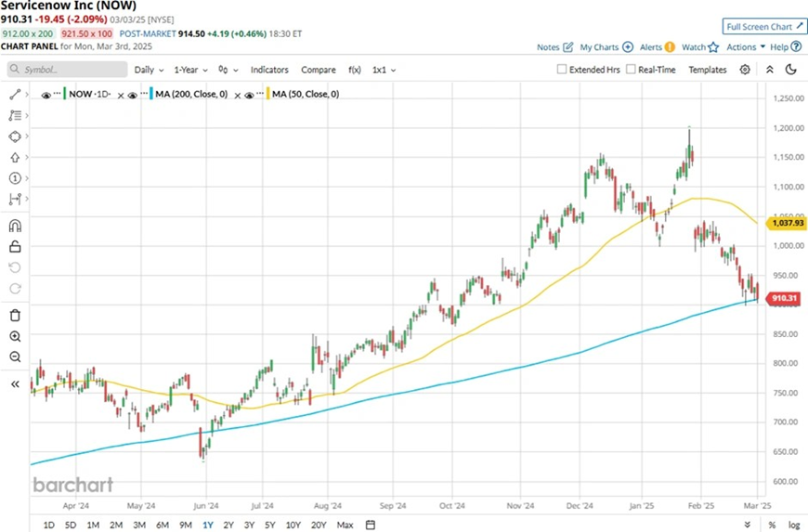Collapse chart header with double up arrows

769,70
